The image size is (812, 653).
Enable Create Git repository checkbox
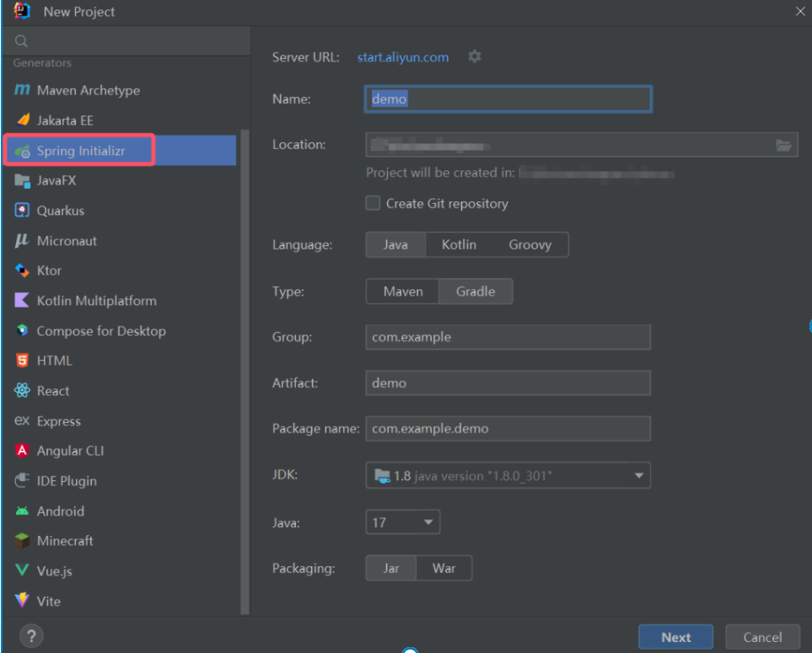point(373,203)
